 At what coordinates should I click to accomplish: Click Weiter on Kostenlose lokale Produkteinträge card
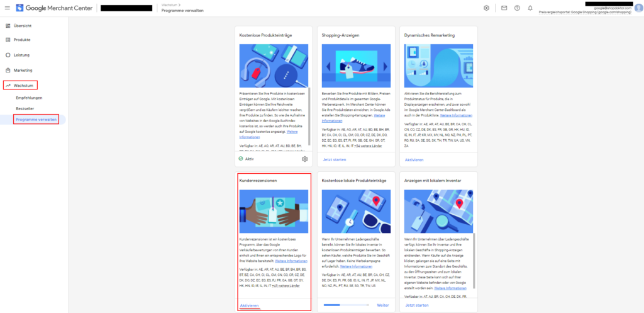tap(383, 305)
